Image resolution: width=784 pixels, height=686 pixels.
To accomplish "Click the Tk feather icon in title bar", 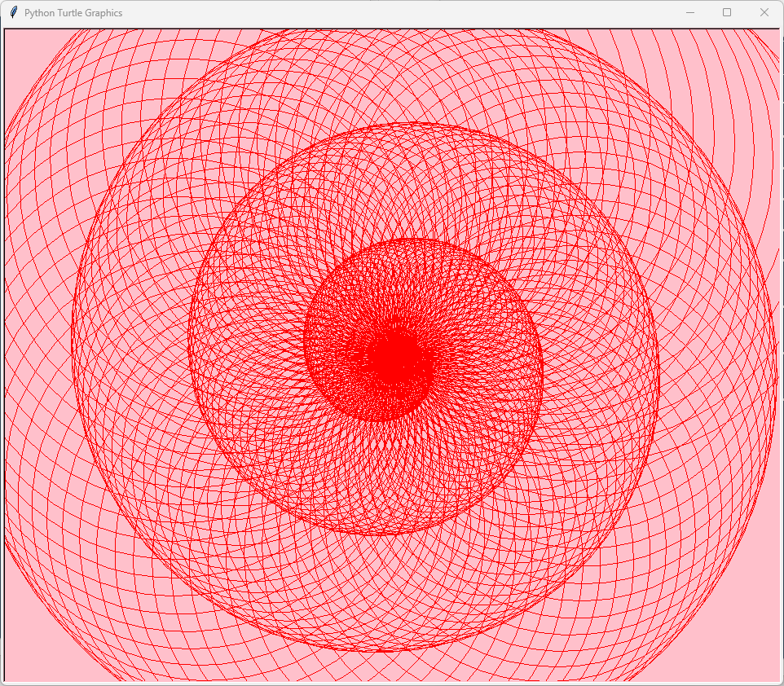I will click(x=13, y=13).
